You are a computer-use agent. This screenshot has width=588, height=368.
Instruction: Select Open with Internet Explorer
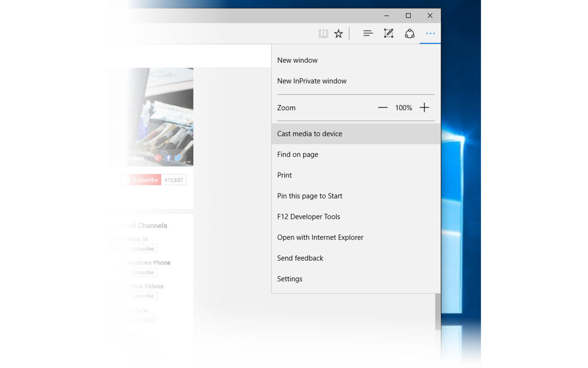tap(320, 238)
